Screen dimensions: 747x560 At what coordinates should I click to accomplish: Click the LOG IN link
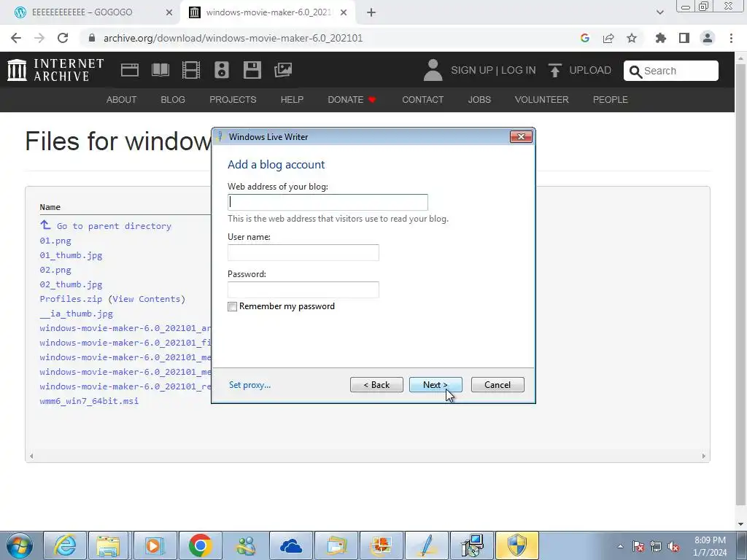tap(519, 70)
